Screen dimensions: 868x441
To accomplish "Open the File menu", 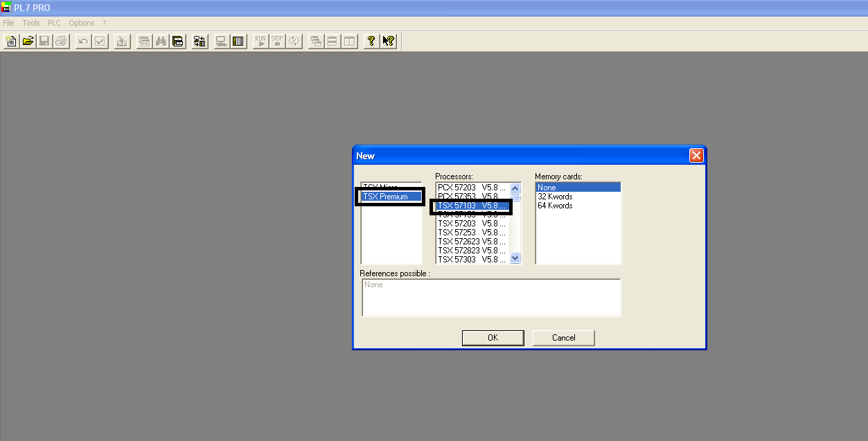I will pyautogui.click(x=8, y=23).
